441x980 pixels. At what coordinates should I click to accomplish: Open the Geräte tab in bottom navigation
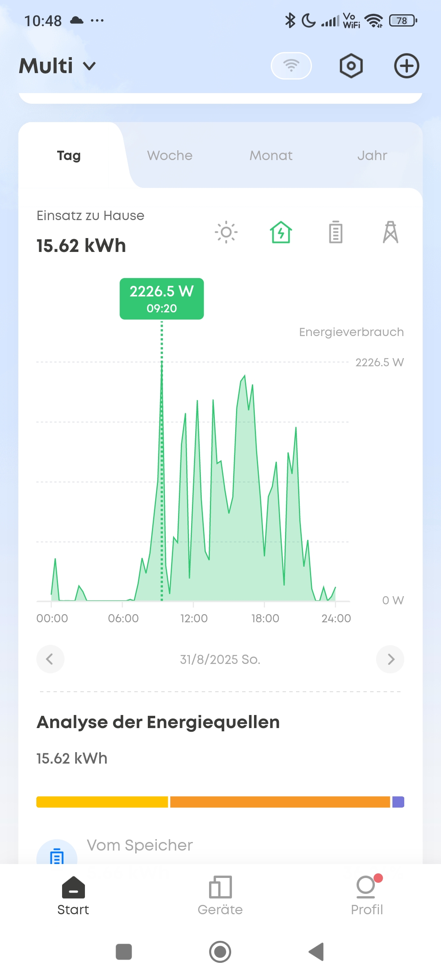[220, 896]
